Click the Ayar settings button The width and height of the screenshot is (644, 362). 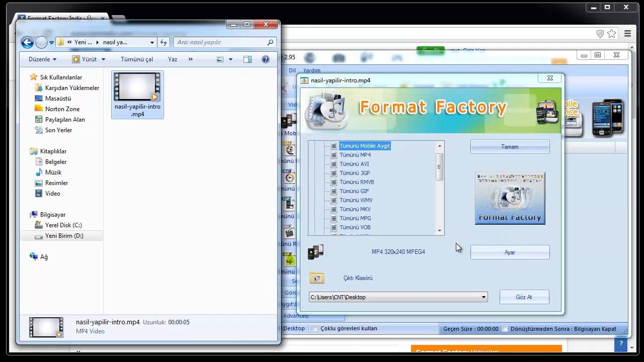click(510, 252)
